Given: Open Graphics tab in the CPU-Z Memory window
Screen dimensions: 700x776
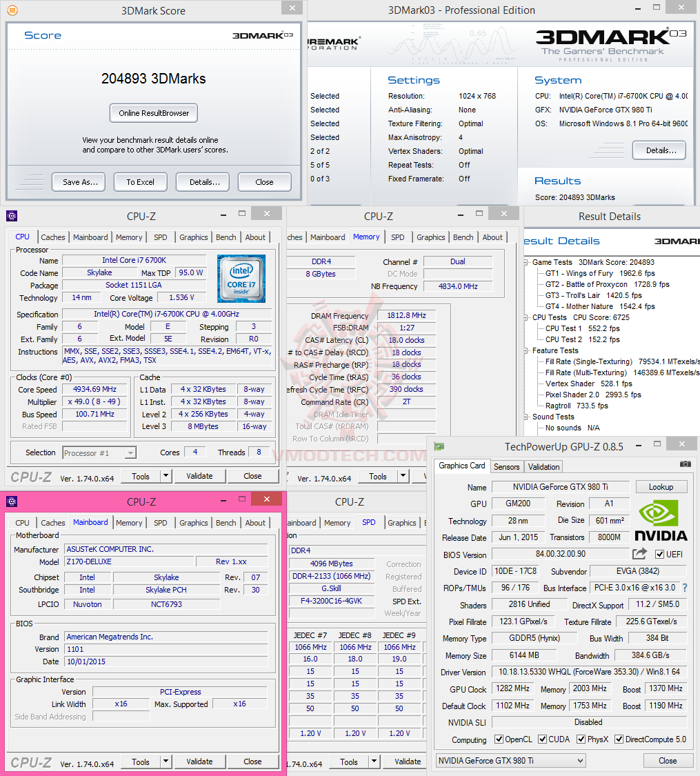Looking at the screenshot, I should point(431,237).
